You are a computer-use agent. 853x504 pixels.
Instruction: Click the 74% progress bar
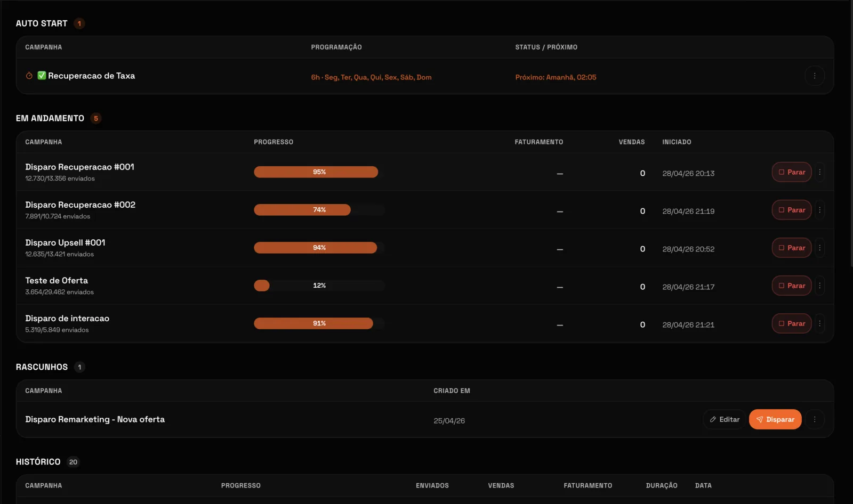click(x=319, y=210)
